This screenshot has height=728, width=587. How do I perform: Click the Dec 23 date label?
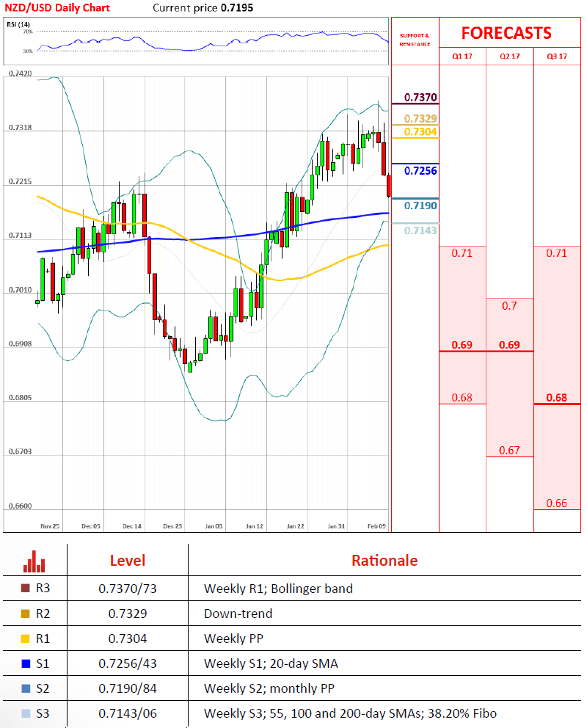coord(172,526)
